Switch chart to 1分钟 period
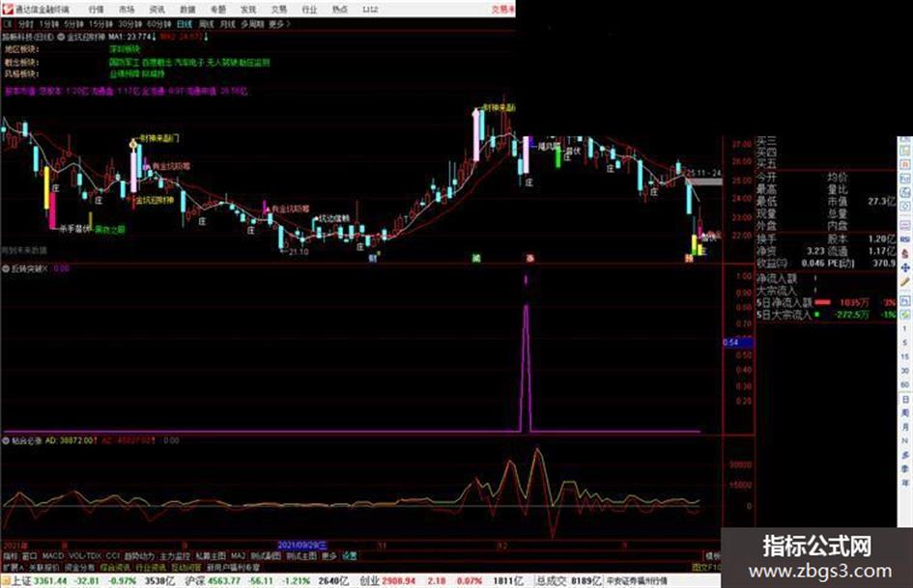 tap(48, 24)
